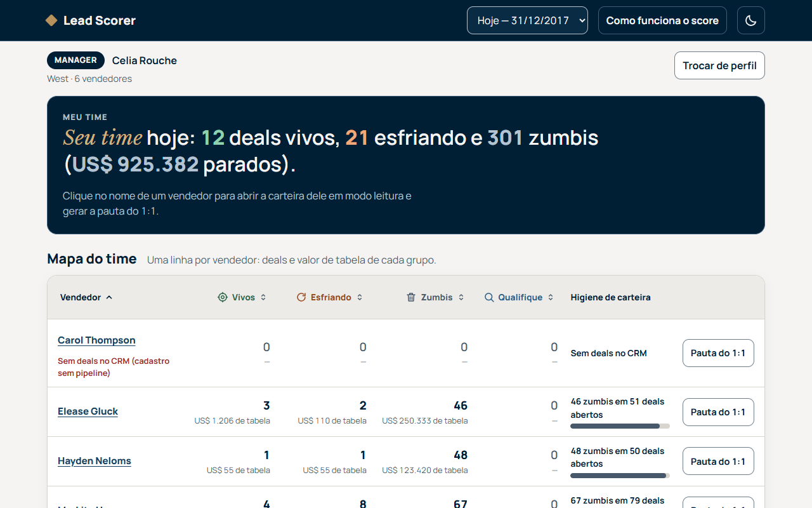This screenshot has width=812, height=508.
Task: Click 'US$ 1.206 de tabela' under Vivos
Action: click(232, 421)
